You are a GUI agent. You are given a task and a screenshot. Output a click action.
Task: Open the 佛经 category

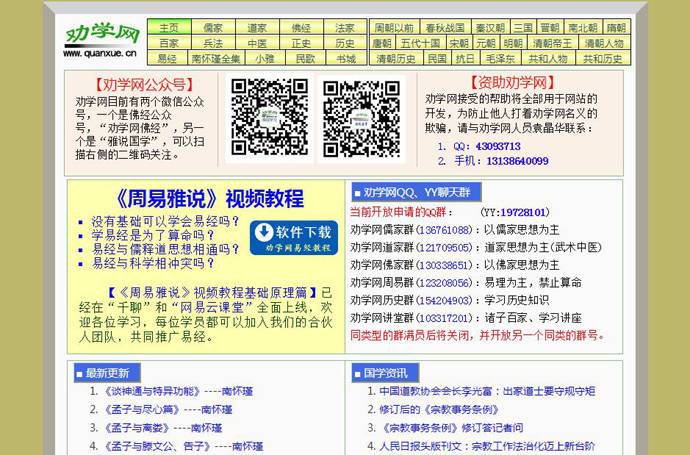pos(301,28)
